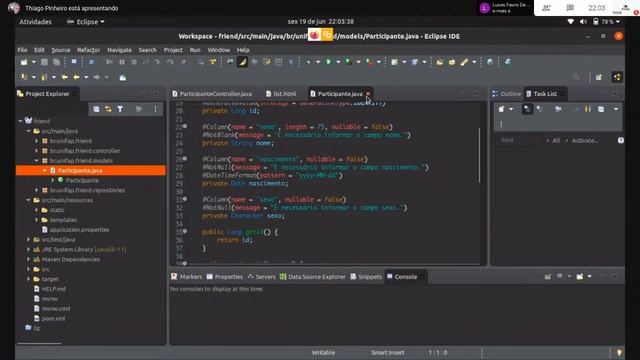Open the Refactor menu
The height and width of the screenshot is (360, 640).
(x=89, y=50)
